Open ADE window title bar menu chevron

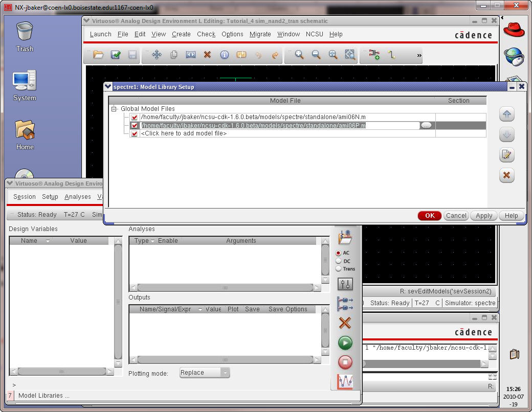10,184
